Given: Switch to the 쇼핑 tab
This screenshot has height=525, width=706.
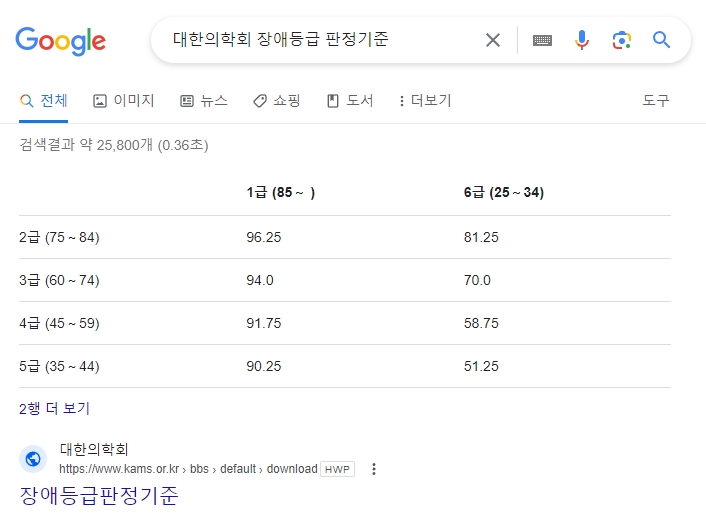Looking at the screenshot, I should [x=276, y=100].
